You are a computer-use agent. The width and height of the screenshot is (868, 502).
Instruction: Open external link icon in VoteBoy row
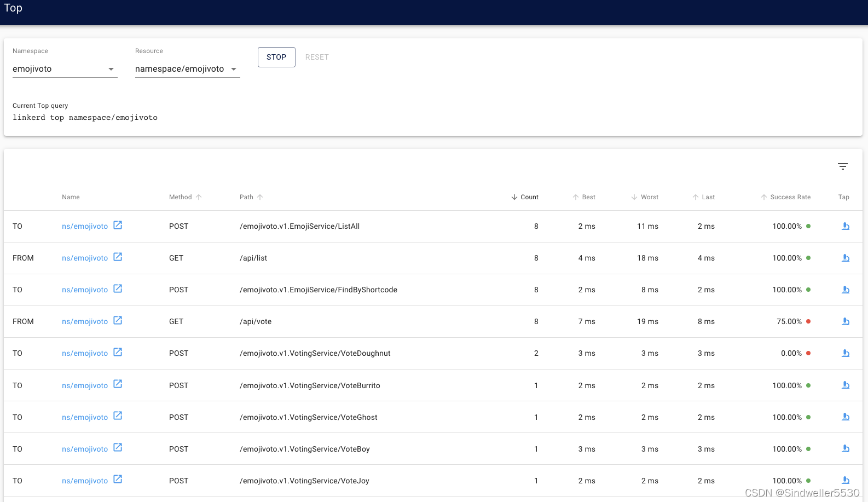(118, 448)
